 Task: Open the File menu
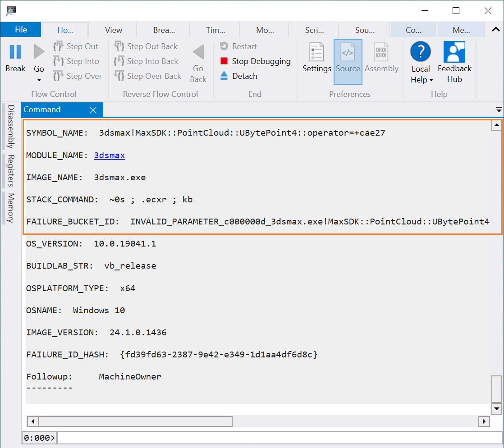21,30
